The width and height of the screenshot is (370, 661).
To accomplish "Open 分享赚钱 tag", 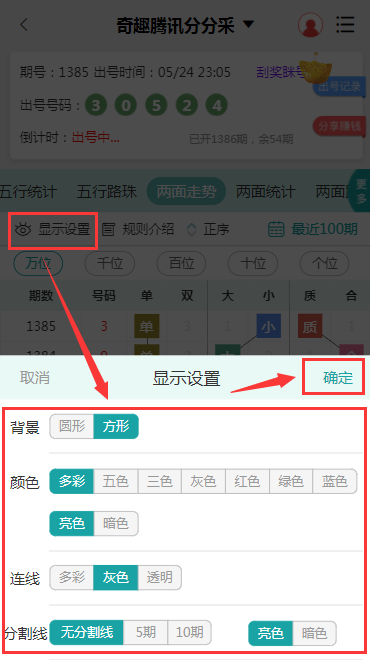I will [339, 126].
